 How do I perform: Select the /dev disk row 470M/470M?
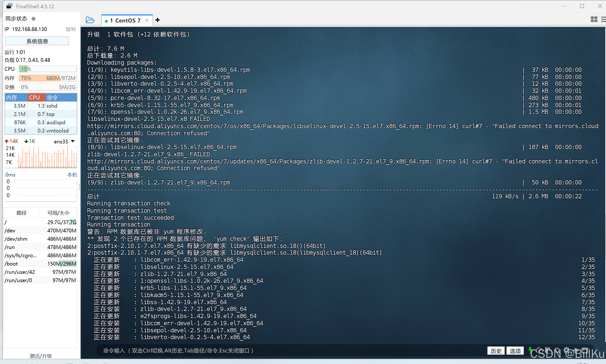41,231
